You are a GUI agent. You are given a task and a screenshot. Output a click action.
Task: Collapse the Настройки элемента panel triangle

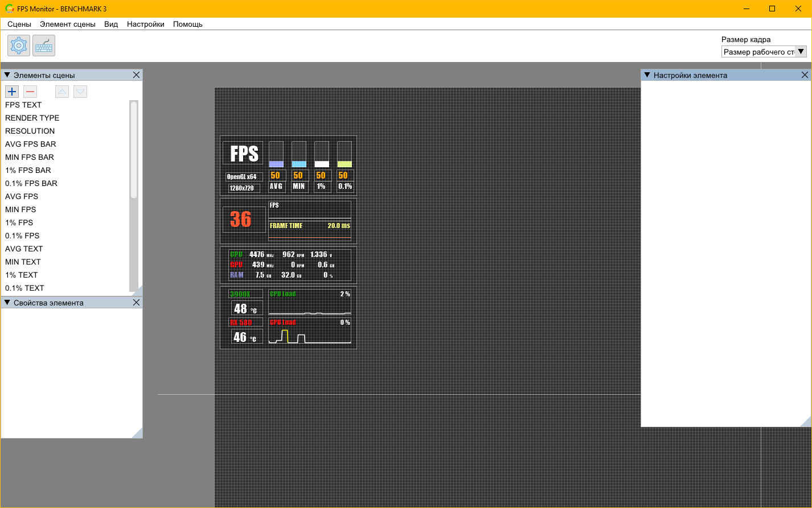[x=647, y=75]
